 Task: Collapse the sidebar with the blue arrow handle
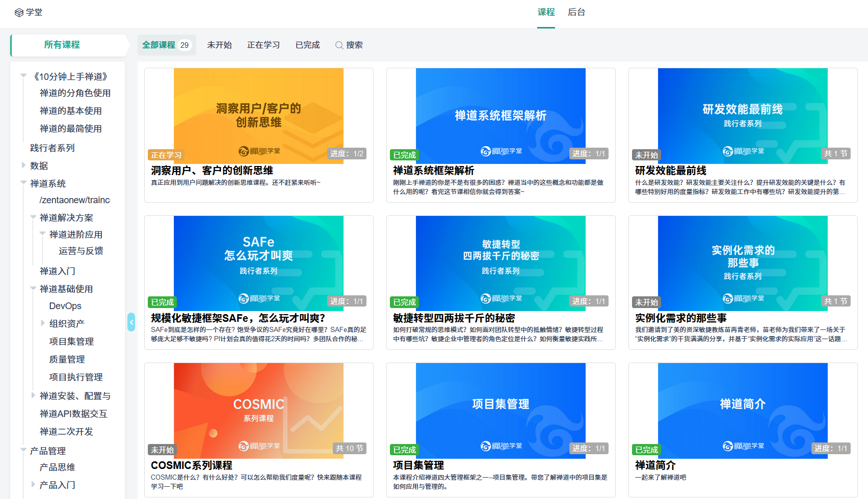(131, 322)
